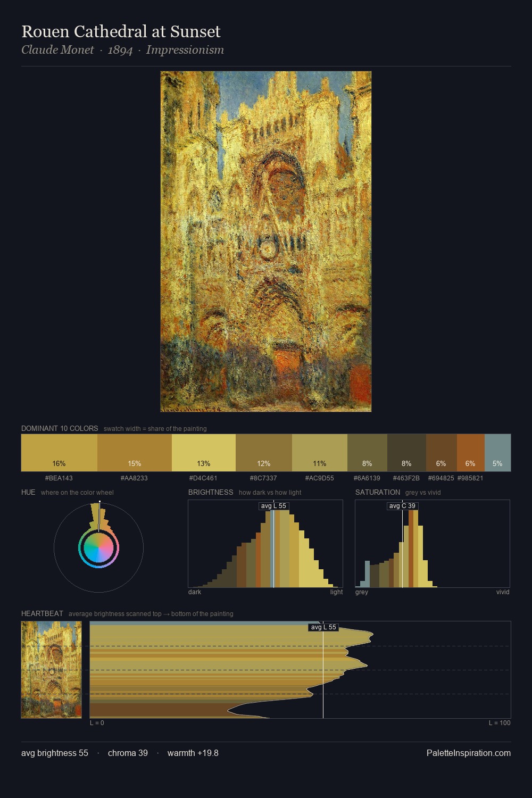Choose the 13% pale yellow swatch
The height and width of the screenshot is (798, 532).
pos(204,453)
